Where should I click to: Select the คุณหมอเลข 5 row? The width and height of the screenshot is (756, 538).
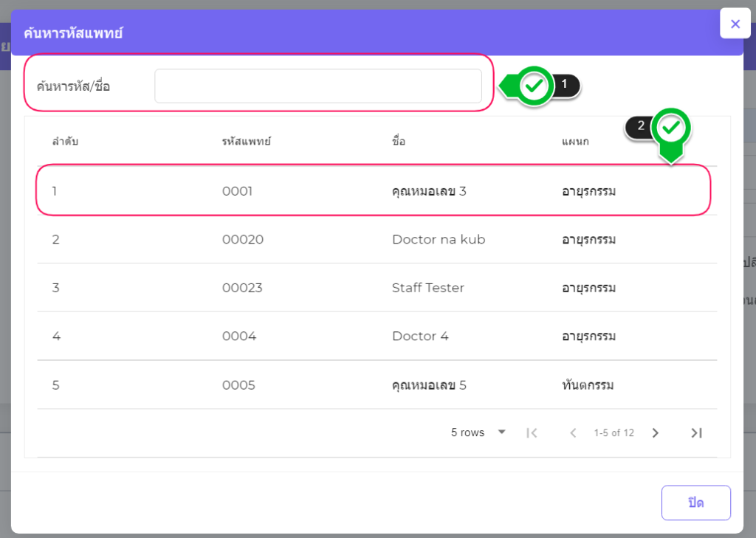click(x=428, y=385)
